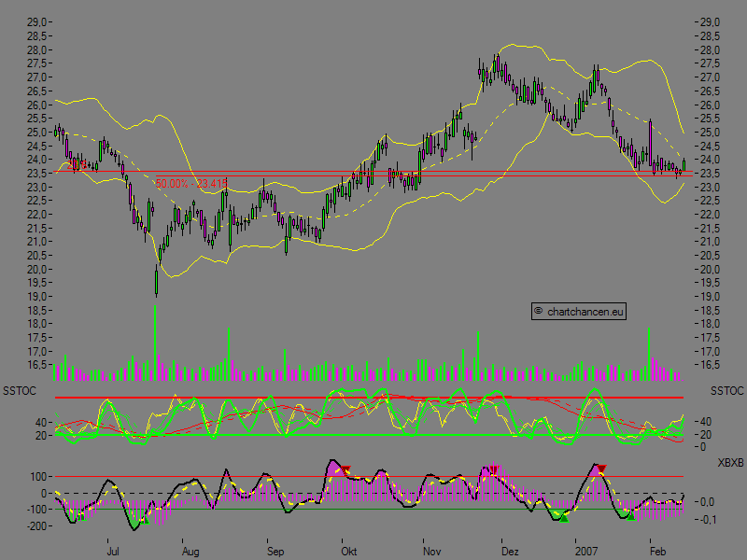This screenshot has width=747, height=560.
Task: Select the rightmost green up-triangle in XBXB panel
Action: [631, 516]
